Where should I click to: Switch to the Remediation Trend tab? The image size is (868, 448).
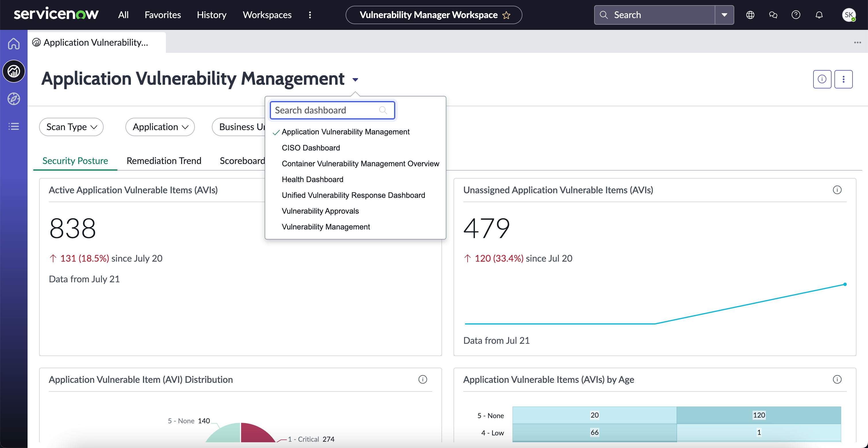164,161
